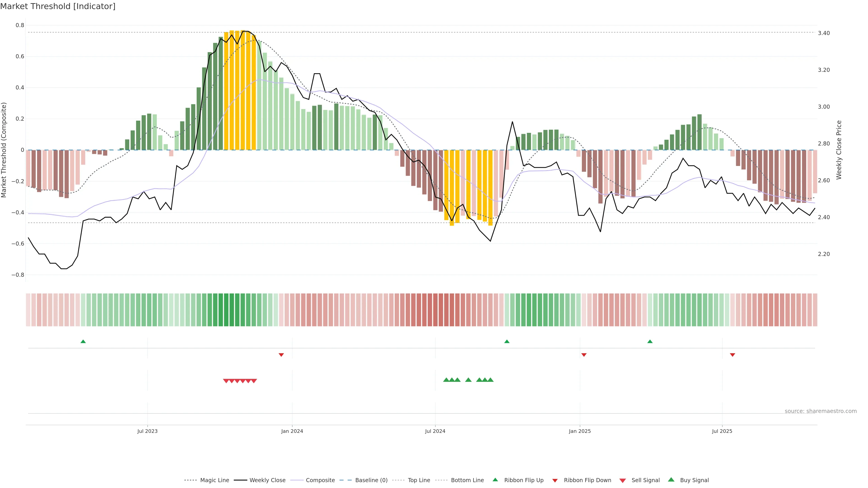Image resolution: width=868 pixels, height=488 pixels.
Task: Click the leftmost red sell signal triangle
Action: tap(226, 381)
